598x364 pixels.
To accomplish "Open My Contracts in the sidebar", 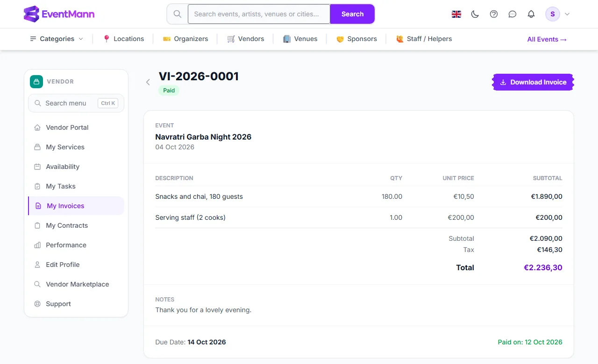I will (x=76, y=225).
